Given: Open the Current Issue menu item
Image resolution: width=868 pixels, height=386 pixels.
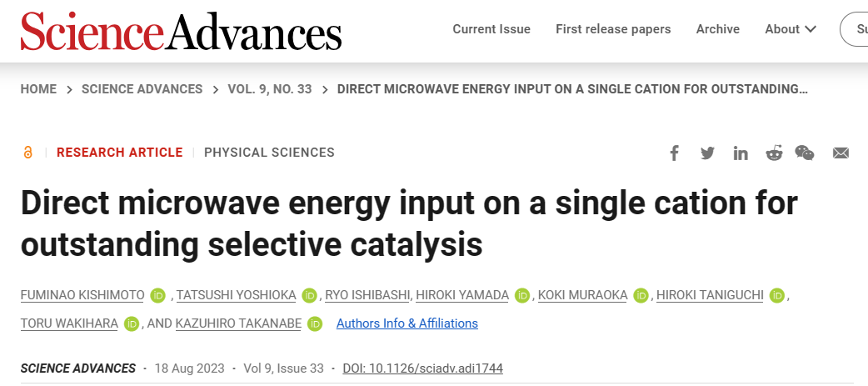Looking at the screenshot, I should click(491, 29).
